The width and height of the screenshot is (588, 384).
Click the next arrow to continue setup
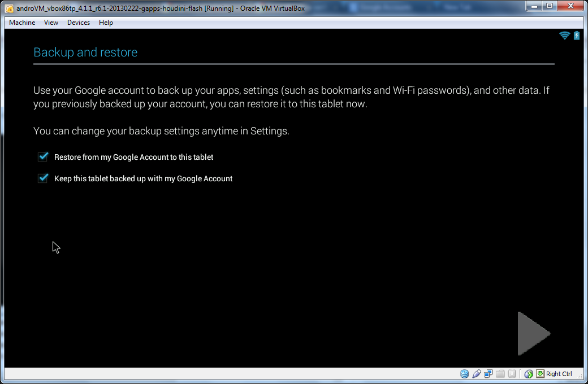click(534, 333)
